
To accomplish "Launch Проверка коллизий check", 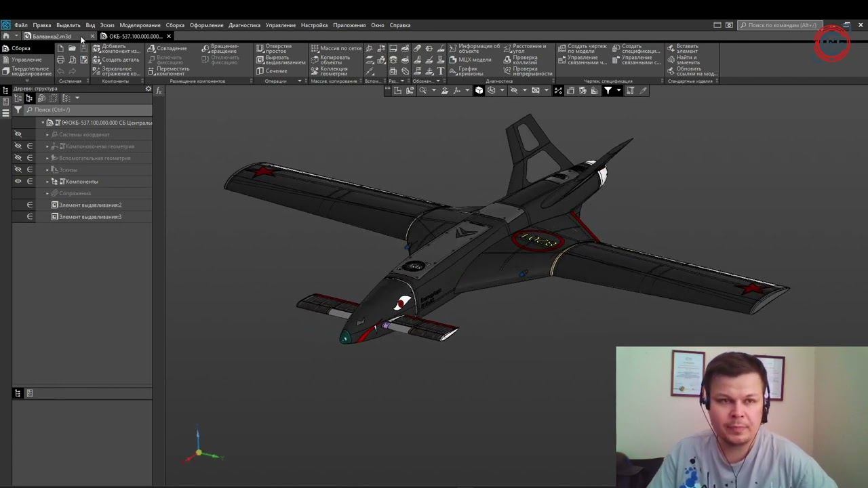I will click(524, 60).
